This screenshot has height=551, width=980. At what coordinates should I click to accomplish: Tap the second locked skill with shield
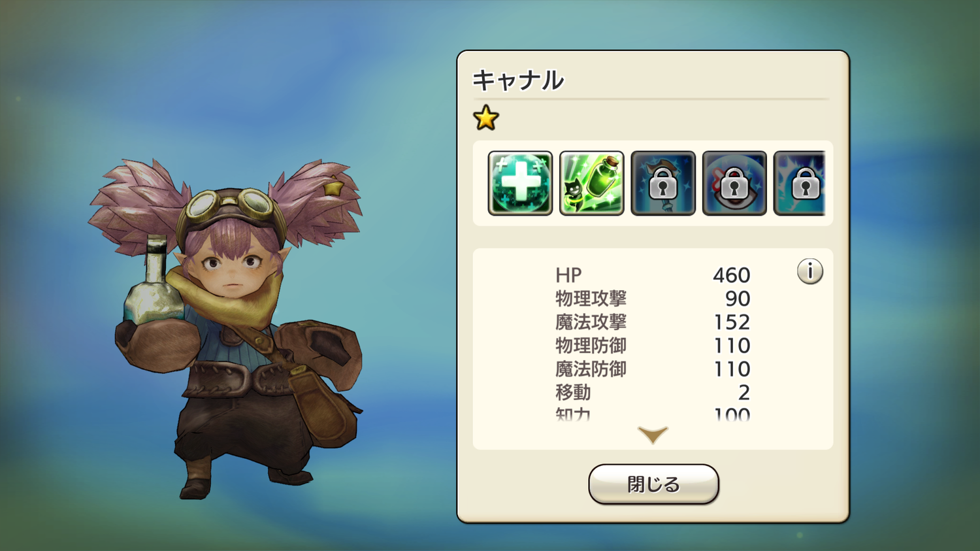click(x=734, y=183)
